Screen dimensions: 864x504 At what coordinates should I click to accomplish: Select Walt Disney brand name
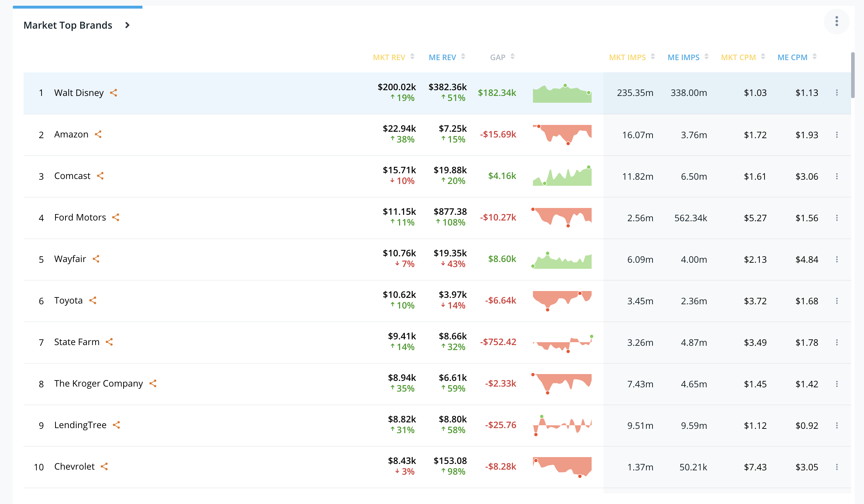79,93
